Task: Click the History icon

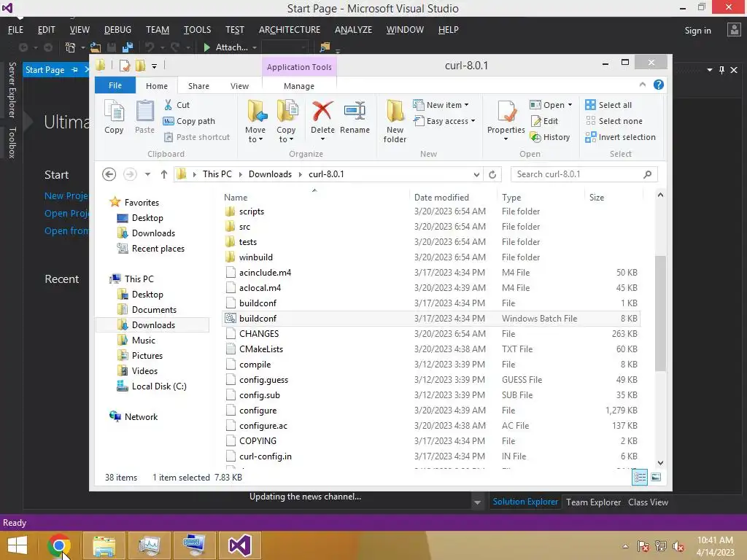Action: [536, 137]
